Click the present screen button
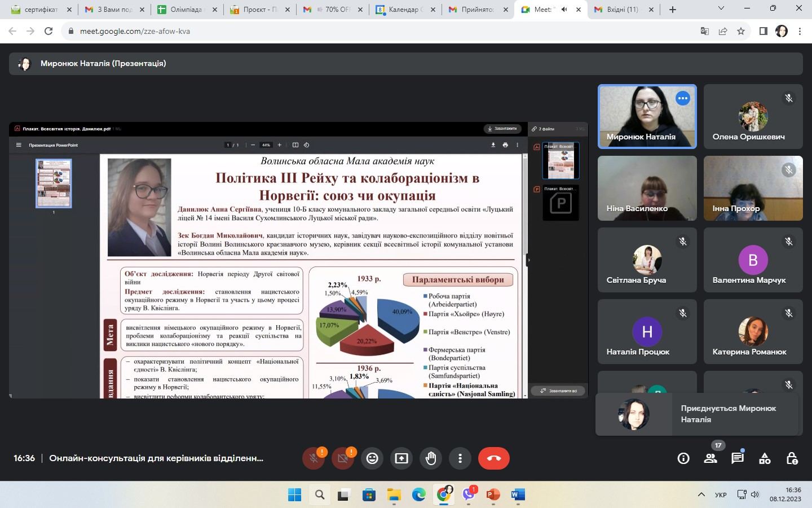 pyautogui.click(x=401, y=458)
